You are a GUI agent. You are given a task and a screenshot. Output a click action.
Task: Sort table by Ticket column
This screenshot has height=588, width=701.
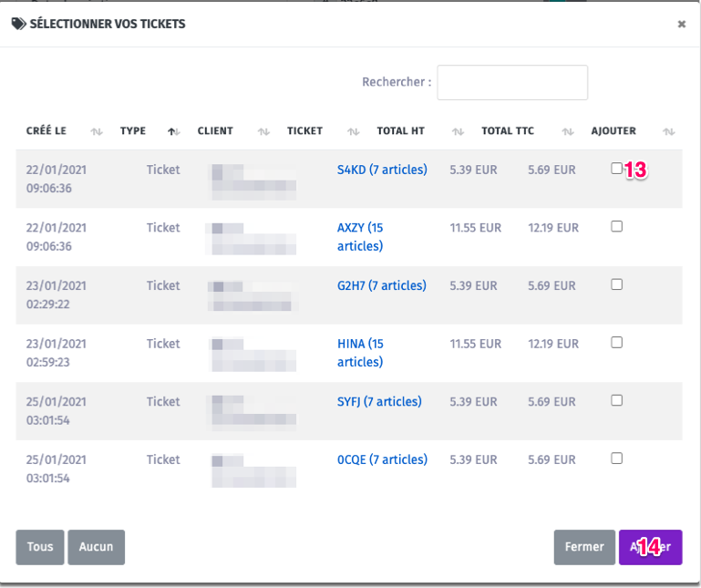coord(304,131)
